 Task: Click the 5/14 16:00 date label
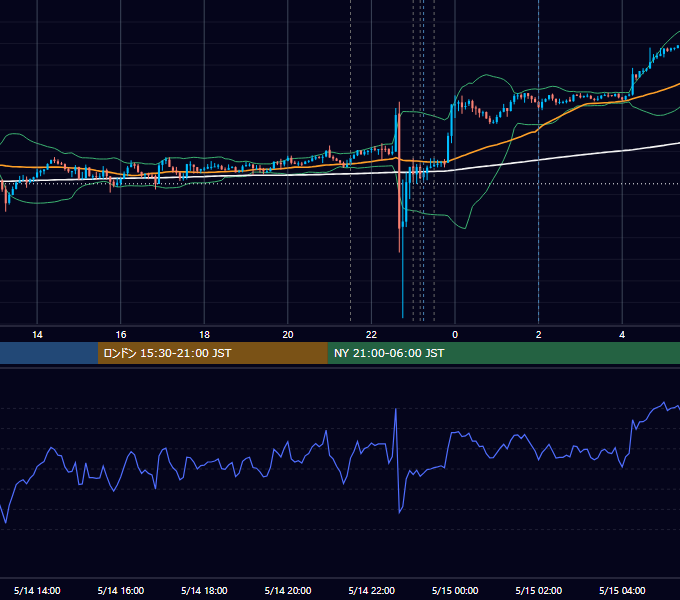point(121,590)
